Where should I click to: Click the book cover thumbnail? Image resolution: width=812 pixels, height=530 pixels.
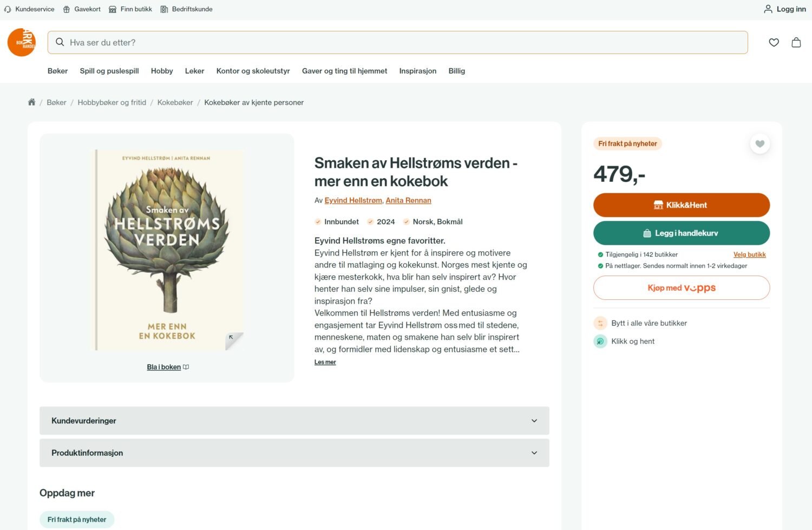coord(167,250)
